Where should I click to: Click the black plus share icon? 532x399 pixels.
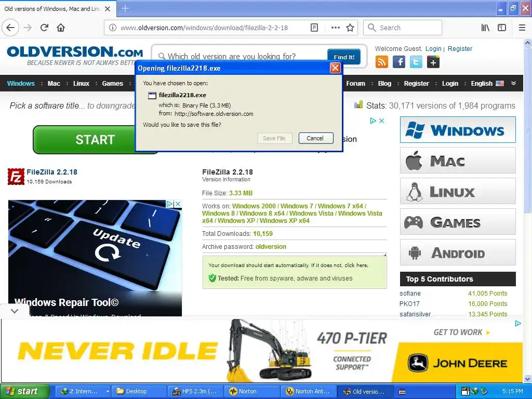[x=433, y=62]
